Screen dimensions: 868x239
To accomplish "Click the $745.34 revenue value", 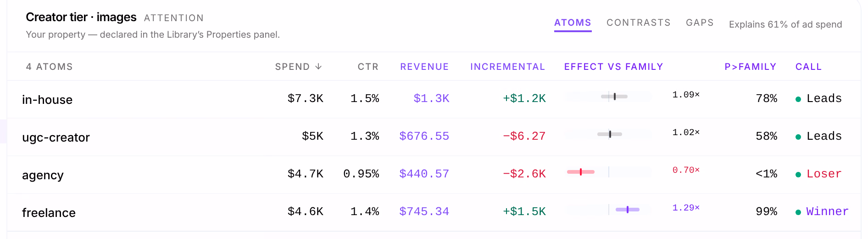I will point(424,211).
